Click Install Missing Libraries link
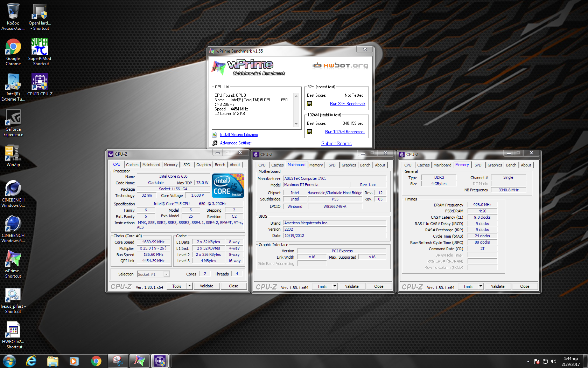 click(239, 135)
